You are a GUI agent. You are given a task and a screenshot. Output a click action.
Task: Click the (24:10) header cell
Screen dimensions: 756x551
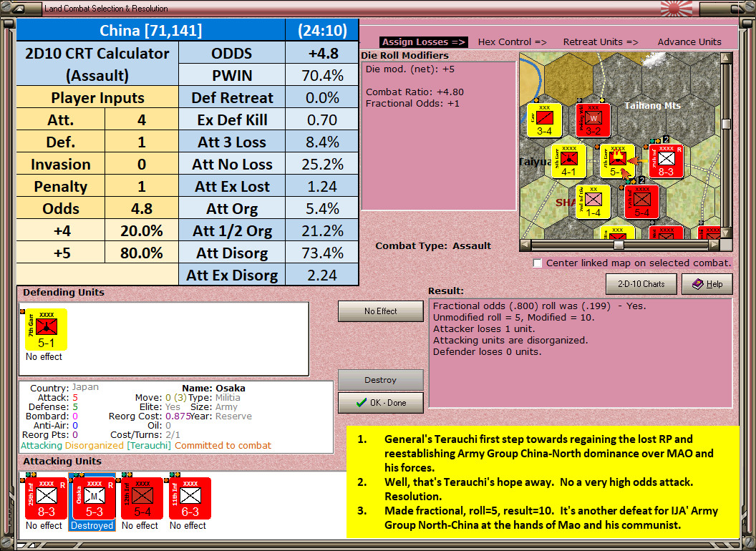[x=322, y=30]
